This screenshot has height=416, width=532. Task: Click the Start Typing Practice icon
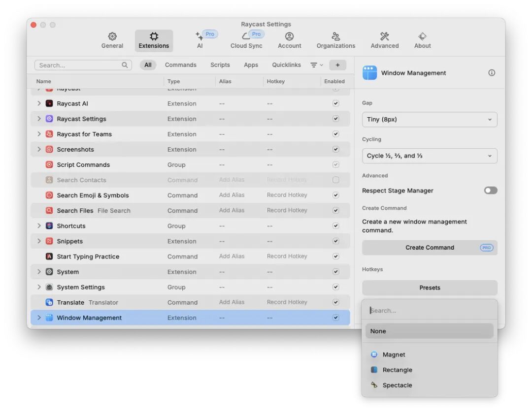point(49,256)
